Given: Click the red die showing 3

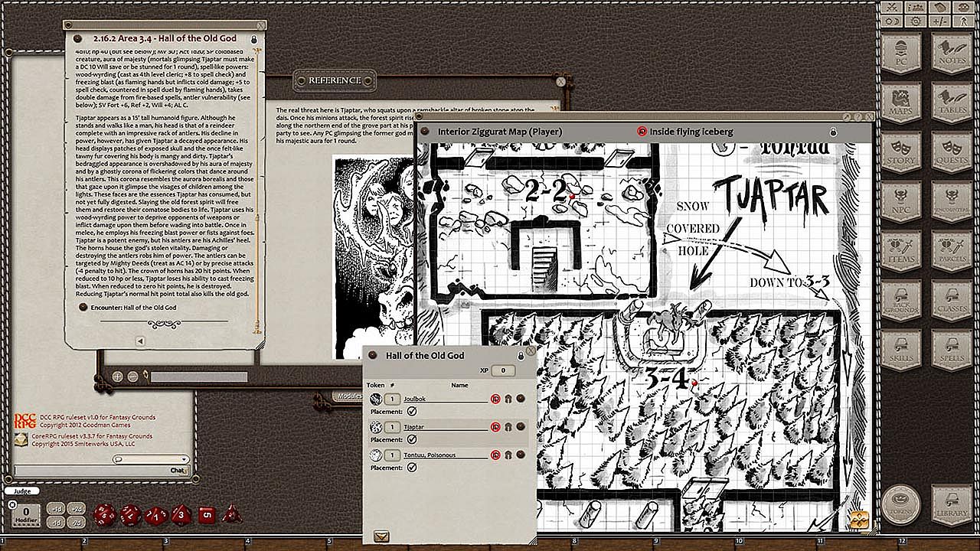Looking at the screenshot, I should (x=181, y=514).
